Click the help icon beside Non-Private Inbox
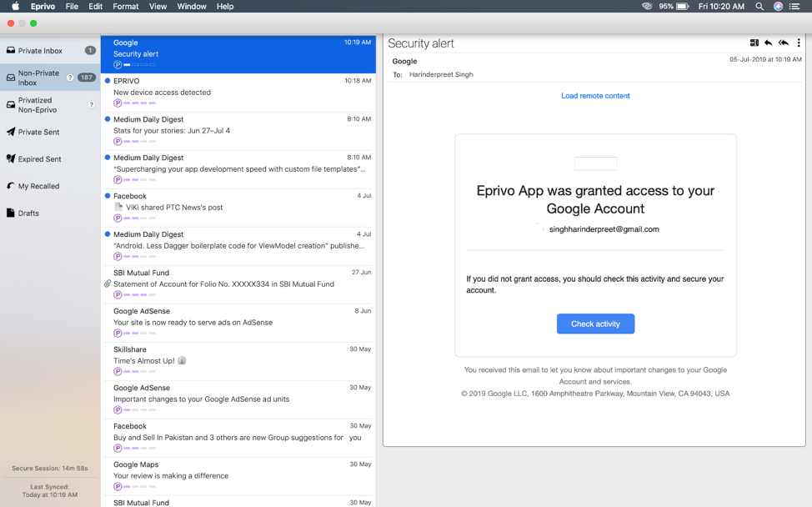This screenshot has width=812, height=507. (70, 78)
